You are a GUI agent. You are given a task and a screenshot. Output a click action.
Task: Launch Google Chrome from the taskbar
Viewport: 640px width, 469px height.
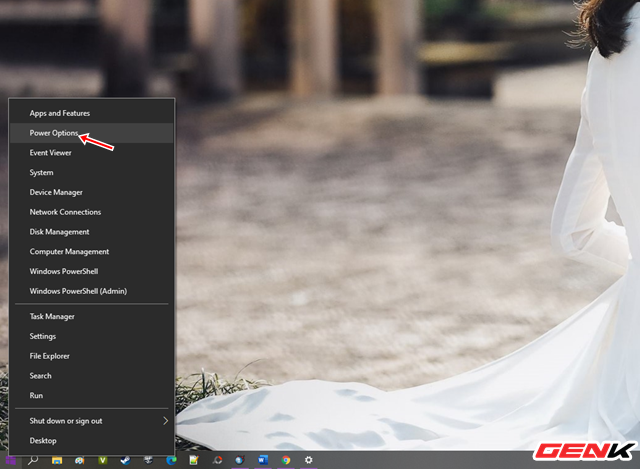pyautogui.click(x=286, y=461)
